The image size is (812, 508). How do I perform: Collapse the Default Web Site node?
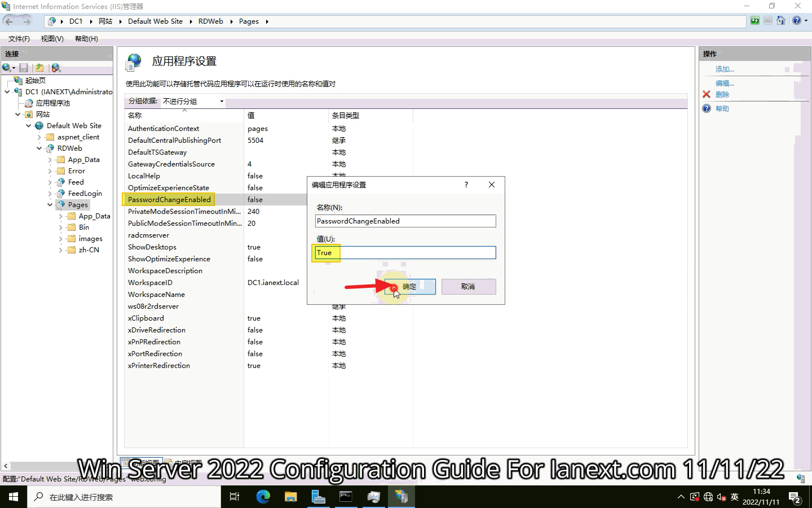click(x=28, y=125)
